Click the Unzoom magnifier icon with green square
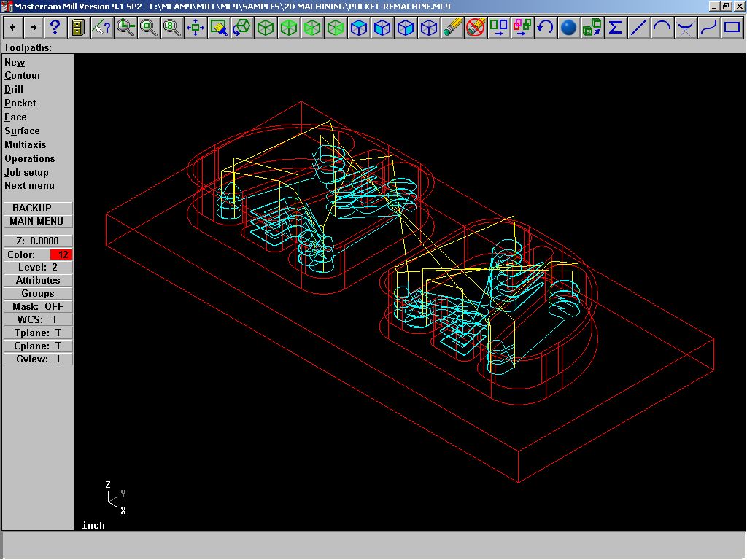This screenshot has width=747, height=560. pos(148,28)
